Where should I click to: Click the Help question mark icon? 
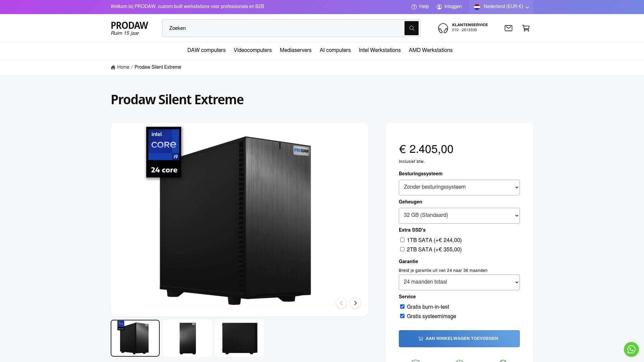click(x=414, y=7)
